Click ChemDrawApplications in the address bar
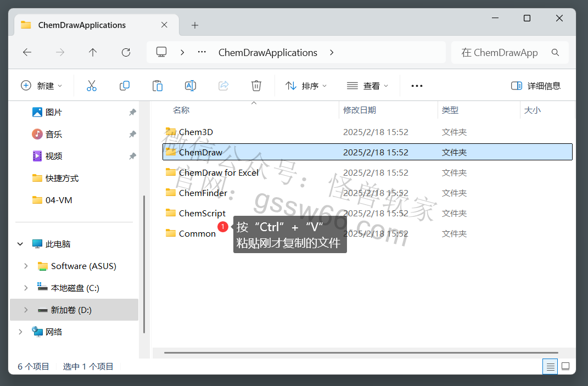 268,53
